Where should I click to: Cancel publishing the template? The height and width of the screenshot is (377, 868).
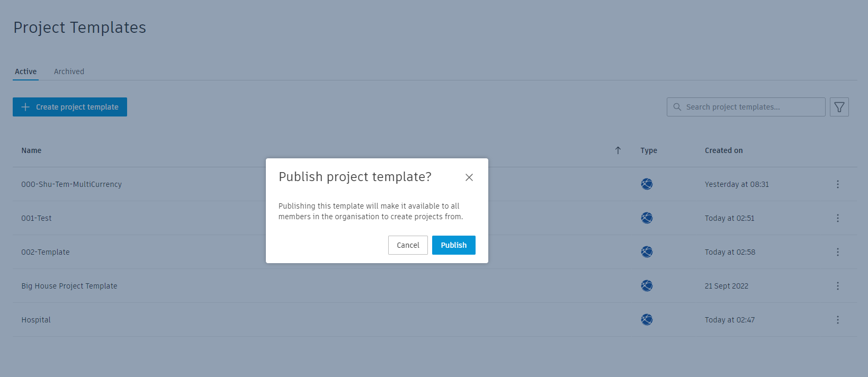click(408, 245)
